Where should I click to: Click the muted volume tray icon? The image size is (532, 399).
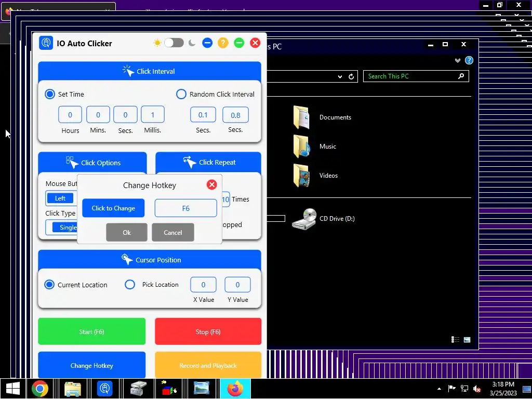[477, 389]
